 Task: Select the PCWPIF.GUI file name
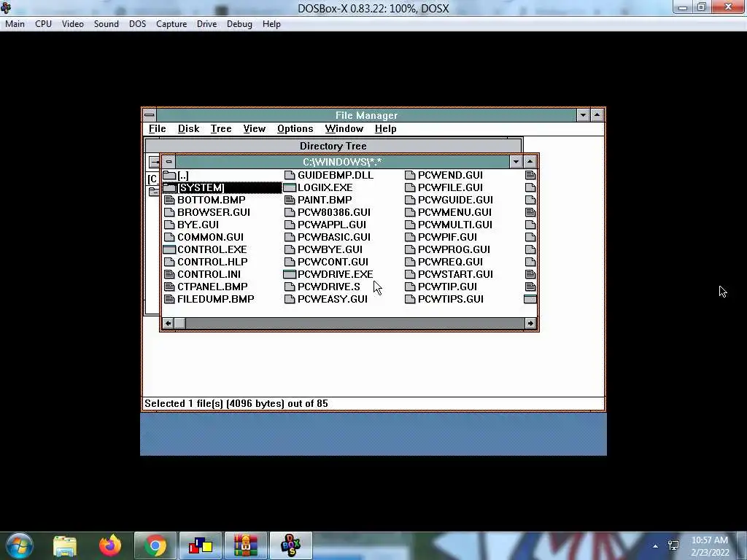447,237
